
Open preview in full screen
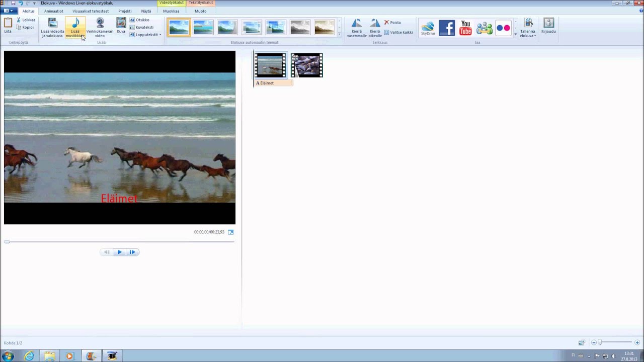pos(231,232)
